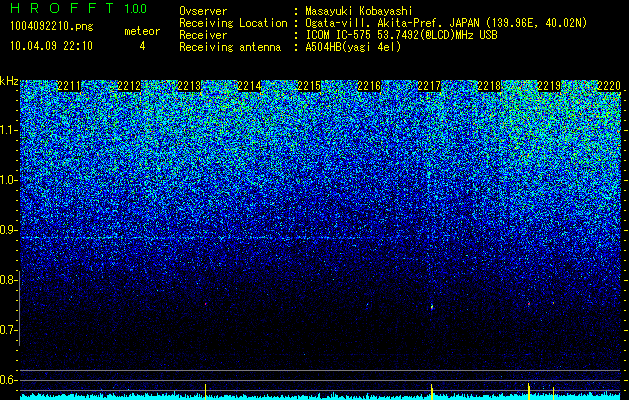Click the 'Receiving antenna' label
Image resolution: width=629 pixels, height=400 pixels.
click(x=230, y=47)
